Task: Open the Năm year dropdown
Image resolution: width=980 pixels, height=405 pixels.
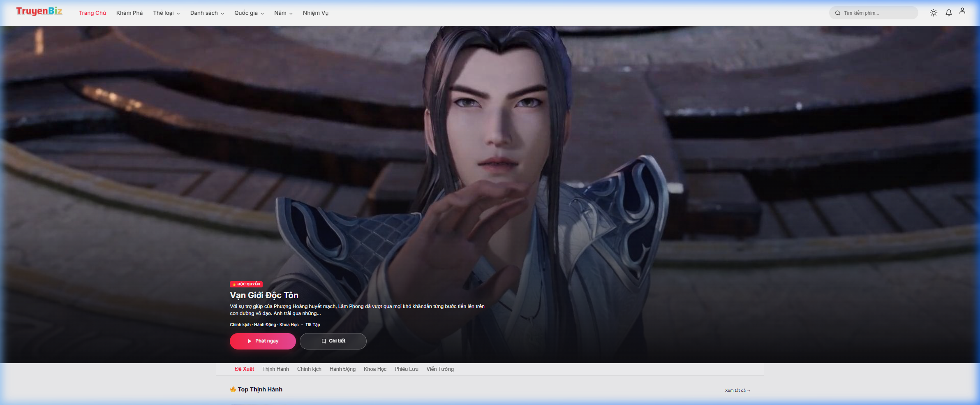Action: [283, 13]
